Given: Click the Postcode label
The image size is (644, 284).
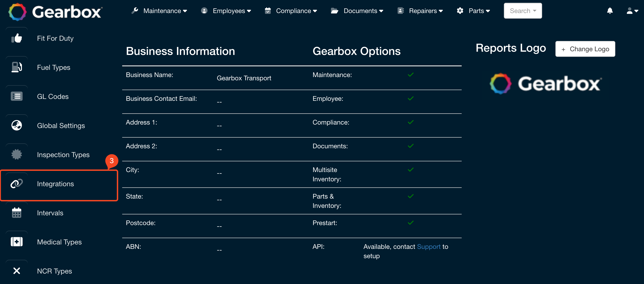Looking at the screenshot, I should coord(141,223).
